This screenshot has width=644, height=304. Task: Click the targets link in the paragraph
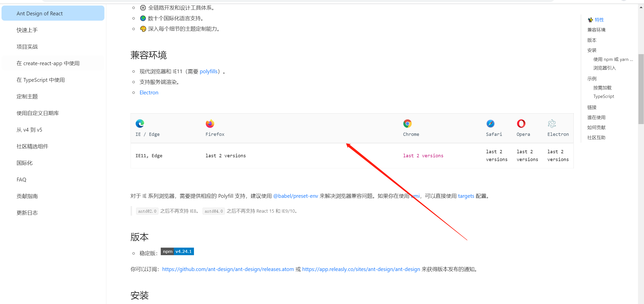tap(466, 196)
